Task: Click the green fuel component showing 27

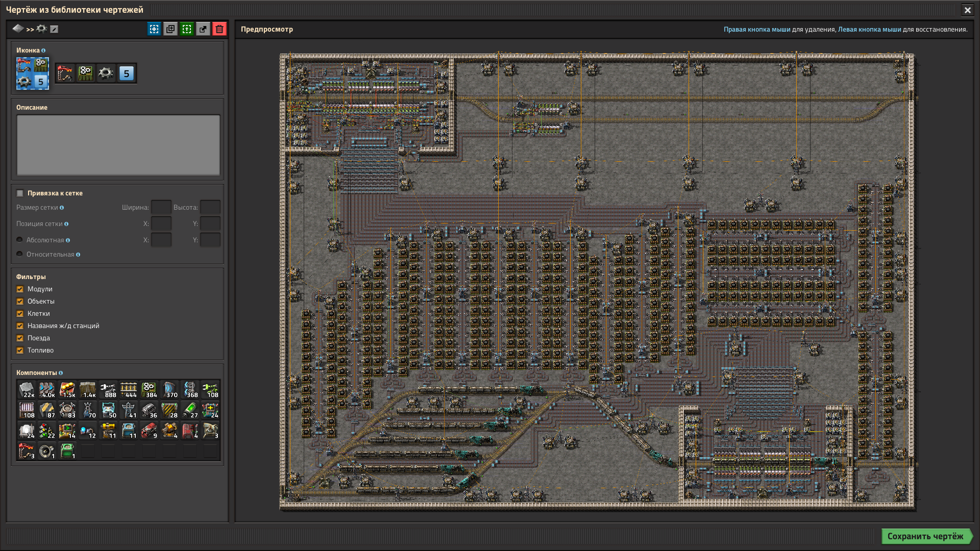Action: point(190,410)
